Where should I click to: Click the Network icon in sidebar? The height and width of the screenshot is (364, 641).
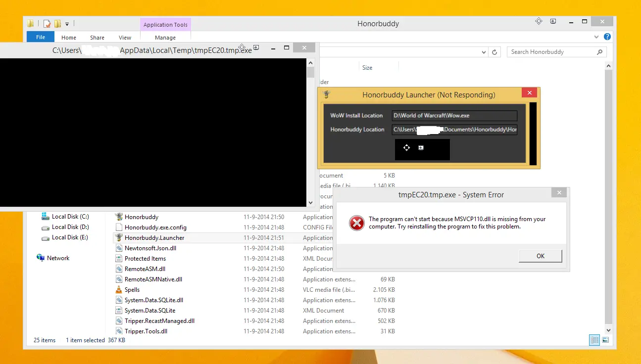tap(41, 258)
